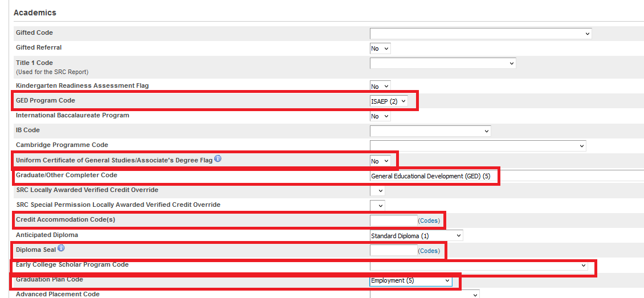Open Uniform Certificate of General Studies flag dropdown
The width and height of the screenshot is (644, 298).
380,161
